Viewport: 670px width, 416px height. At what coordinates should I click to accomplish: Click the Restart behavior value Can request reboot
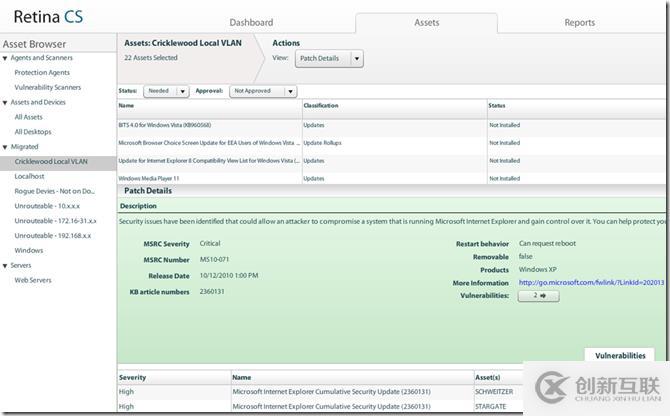point(547,243)
